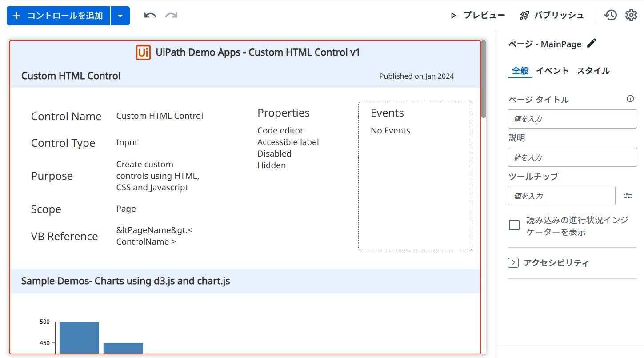Select the 'Disabled' property text
644x358 pixels.
point(274,154)
